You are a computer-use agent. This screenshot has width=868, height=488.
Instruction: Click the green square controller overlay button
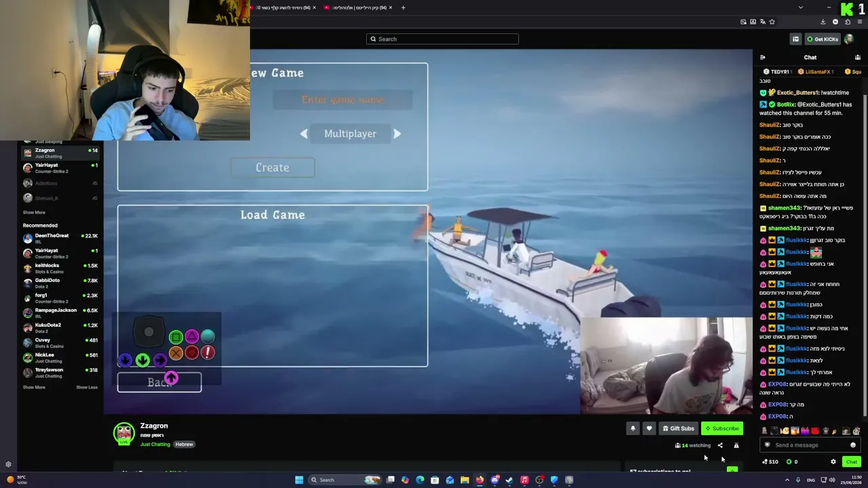pos(176,337)
